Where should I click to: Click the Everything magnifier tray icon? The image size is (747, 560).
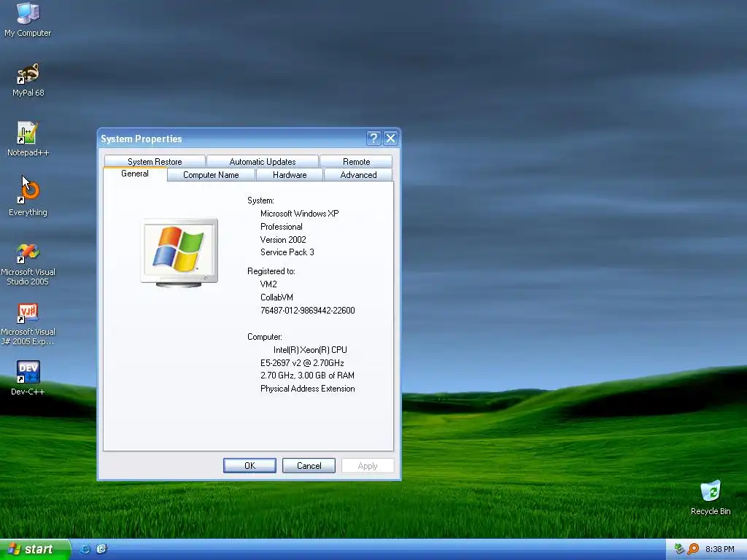pyautogui.click(x=693, y=549)
